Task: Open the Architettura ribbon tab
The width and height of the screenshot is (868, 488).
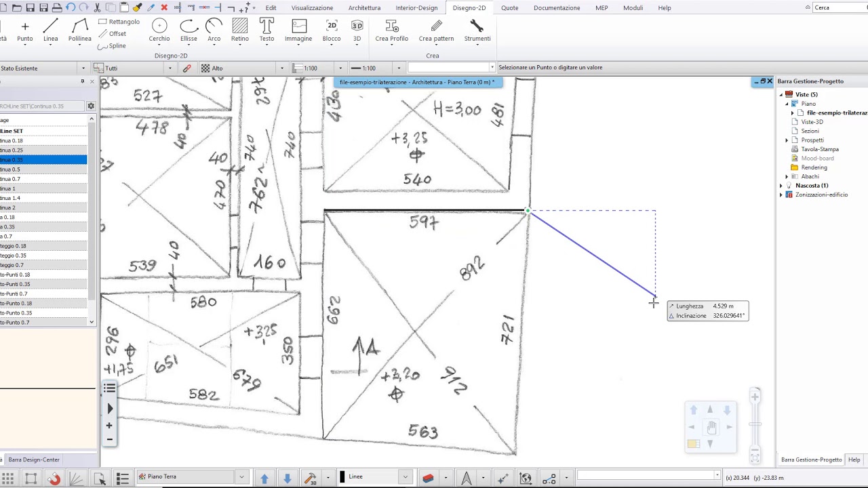Action: click(364, 7)
